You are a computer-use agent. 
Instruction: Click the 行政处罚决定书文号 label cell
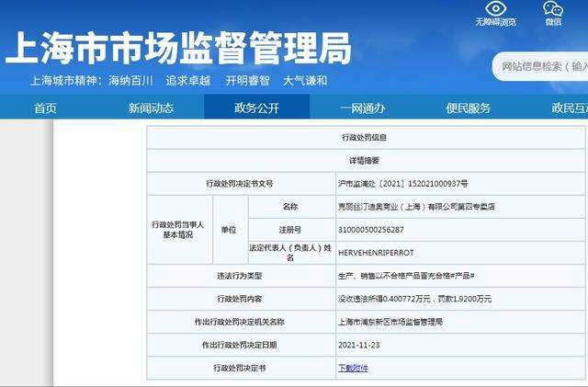[241, 184]
